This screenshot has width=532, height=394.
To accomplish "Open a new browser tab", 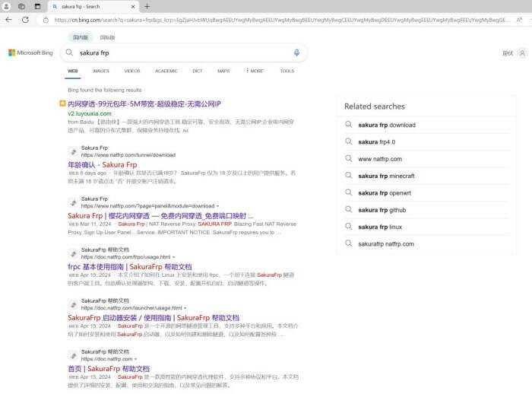I will coord(147,6).
